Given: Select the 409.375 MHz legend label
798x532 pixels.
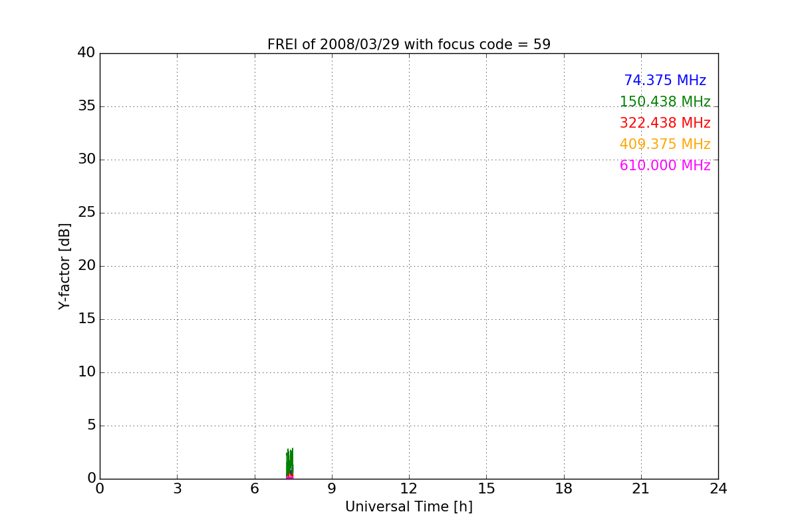Looking at the screenshot, I should (x=665, y=144).
